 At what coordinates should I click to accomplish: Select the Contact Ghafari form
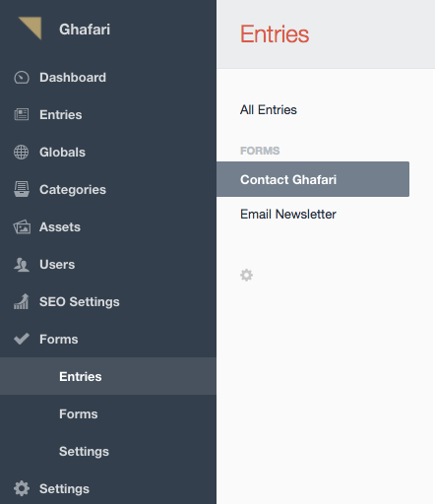click(313, 179)
